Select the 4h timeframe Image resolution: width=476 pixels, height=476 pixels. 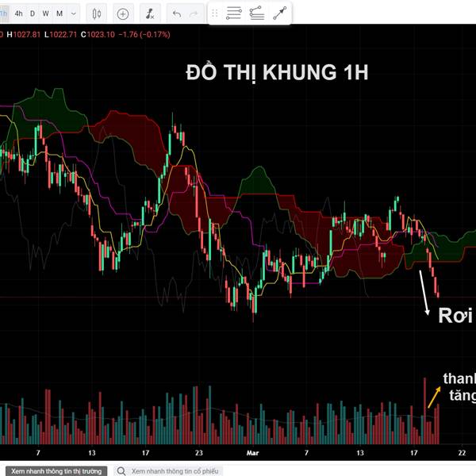18,13
